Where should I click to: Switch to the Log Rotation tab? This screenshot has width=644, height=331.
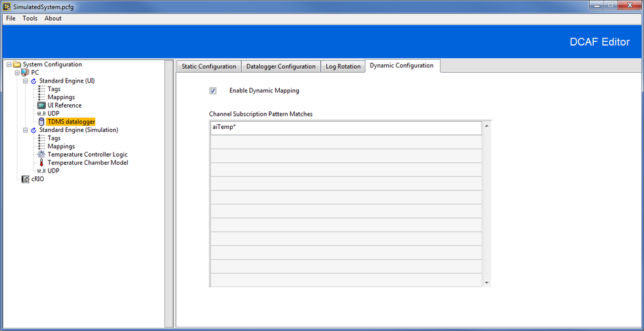tap(343, 66)
